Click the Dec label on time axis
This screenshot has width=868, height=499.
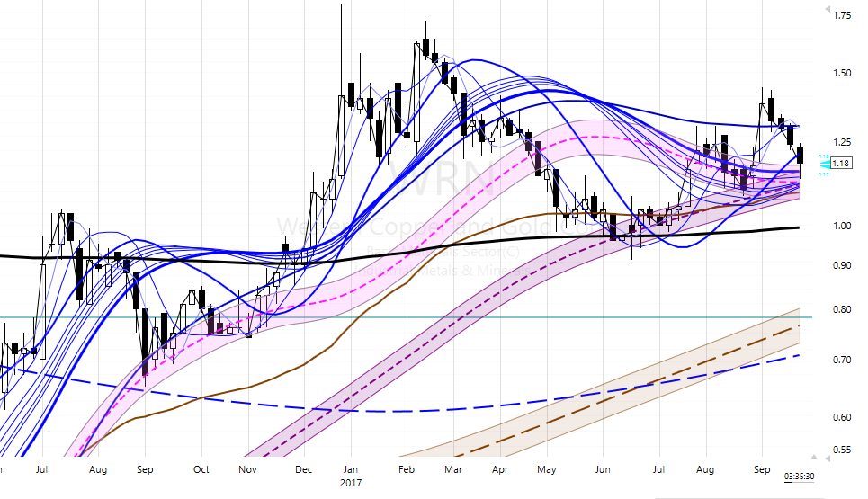click(304, 469)
